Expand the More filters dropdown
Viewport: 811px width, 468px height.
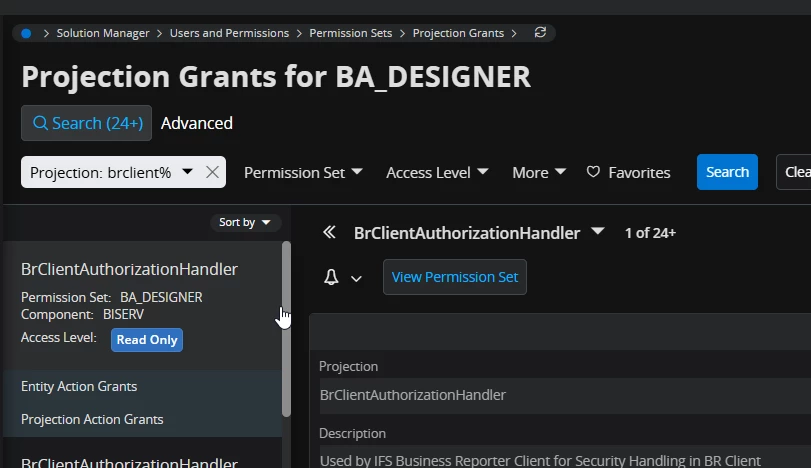[539, 172]
